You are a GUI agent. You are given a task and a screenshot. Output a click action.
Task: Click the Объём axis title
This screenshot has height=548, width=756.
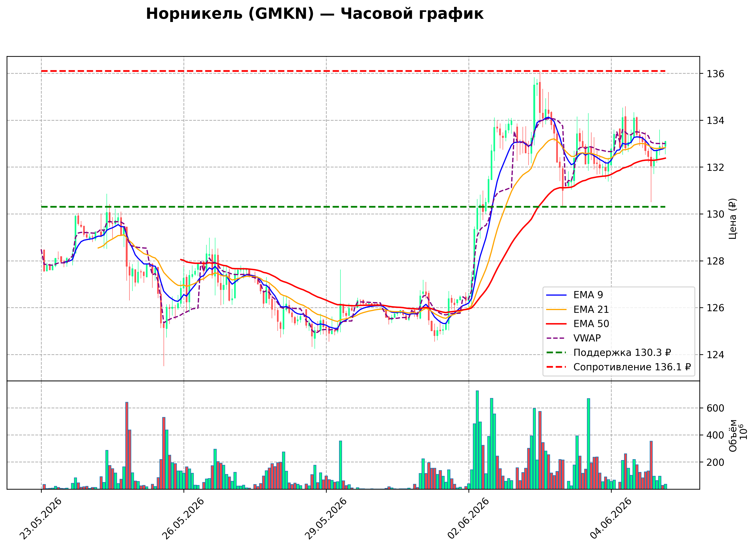[x=733, y=435]
